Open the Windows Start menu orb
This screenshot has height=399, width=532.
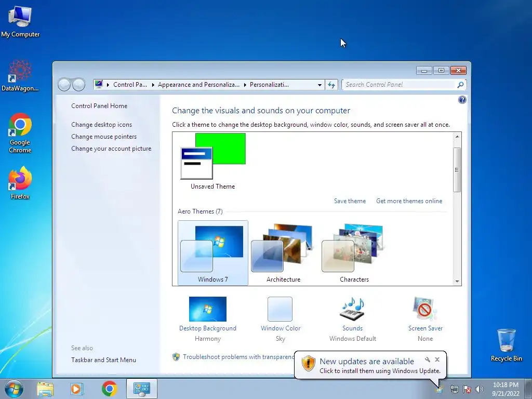14,389
